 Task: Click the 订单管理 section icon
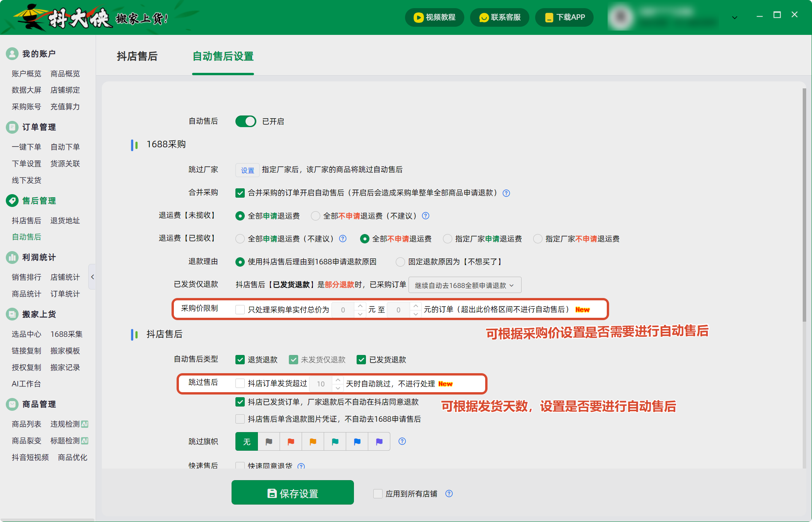click(12, 127)
